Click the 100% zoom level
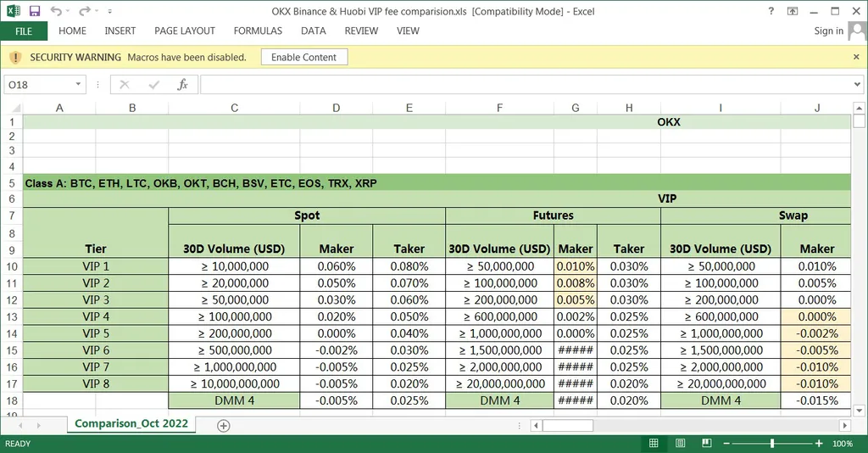The height and width of the screenshot is (453, 868). pos(843,444)
